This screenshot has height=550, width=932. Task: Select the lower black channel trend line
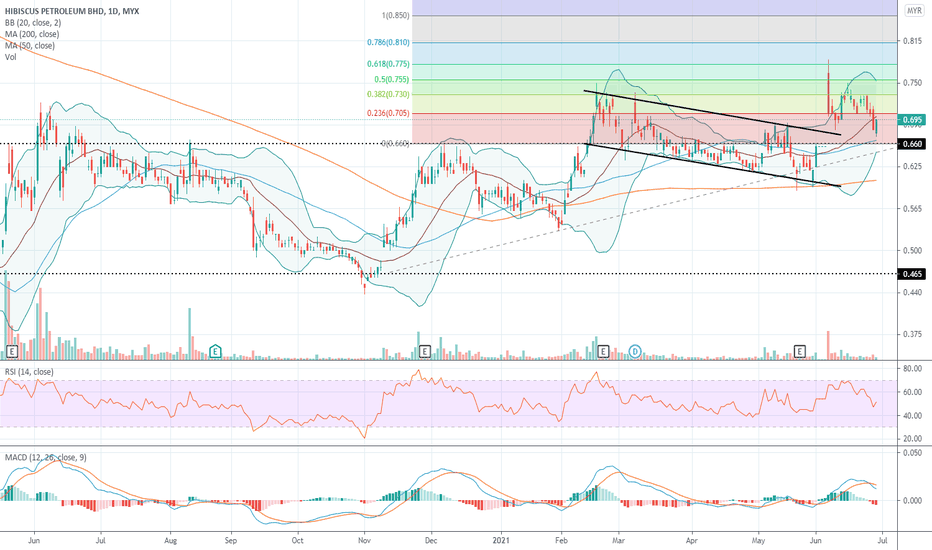coord(712,165)
